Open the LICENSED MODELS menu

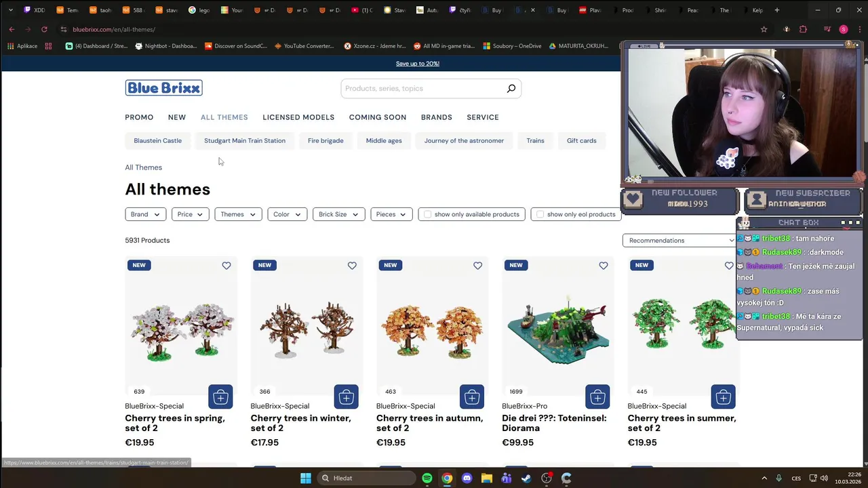[x=298, y=117]
